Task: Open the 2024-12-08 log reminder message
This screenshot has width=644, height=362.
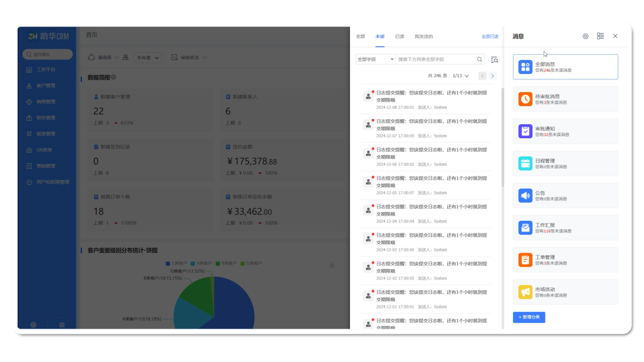Action: 431,96
